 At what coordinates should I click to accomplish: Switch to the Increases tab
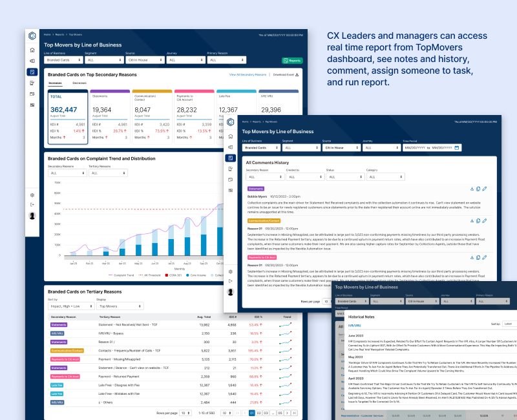[x=55, y=83]
